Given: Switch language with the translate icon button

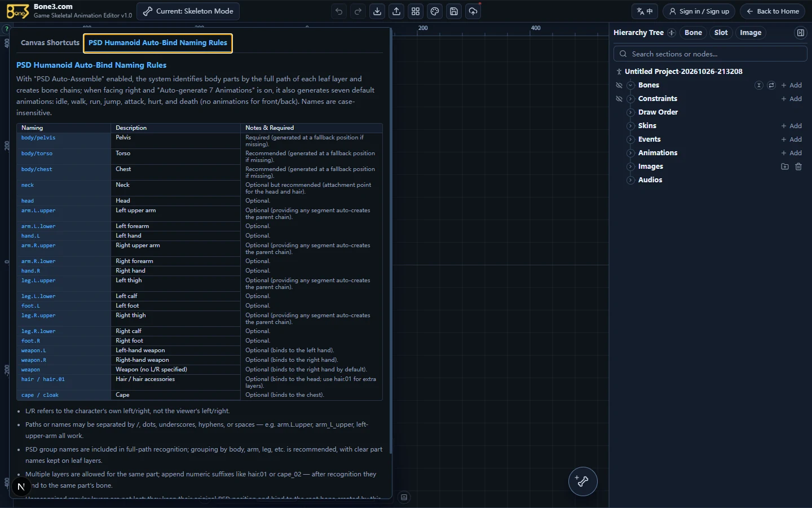Looking at the screenshot, I should 645,11.
